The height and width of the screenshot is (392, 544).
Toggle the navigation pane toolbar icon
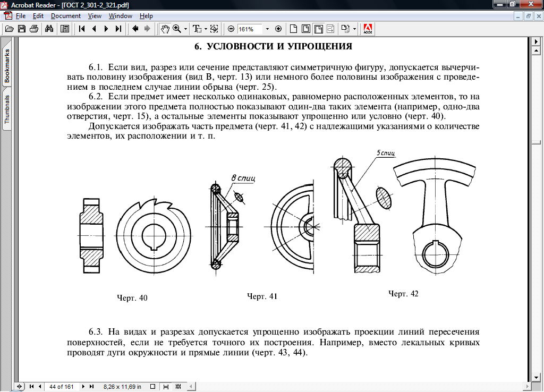coord(64,29)
